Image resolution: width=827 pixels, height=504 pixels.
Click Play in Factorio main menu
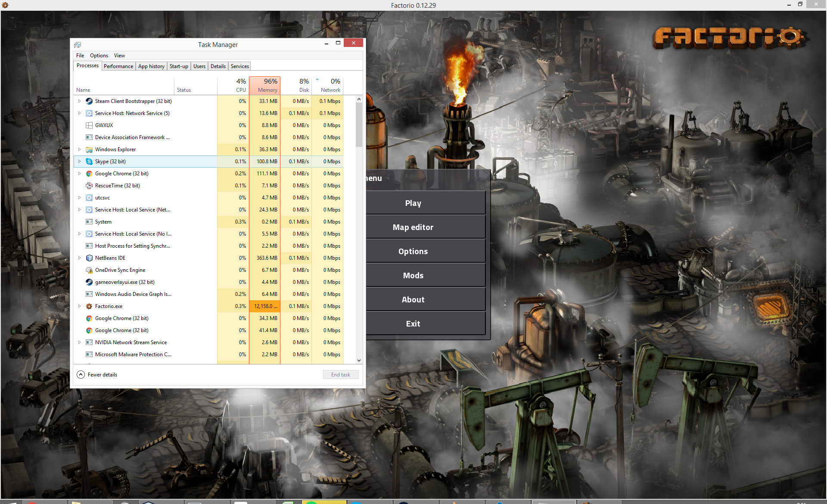(x=426, y=203)
